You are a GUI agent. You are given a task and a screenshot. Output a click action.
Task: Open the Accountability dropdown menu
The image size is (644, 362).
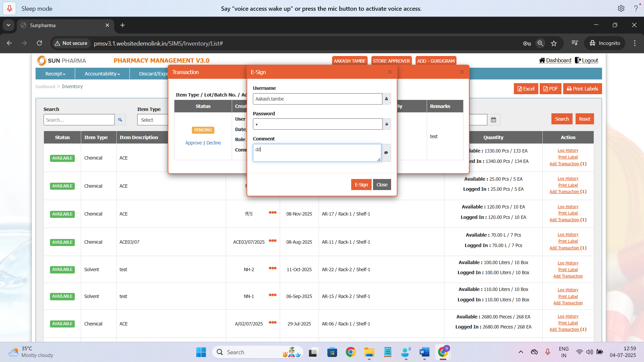pos(102,74)
